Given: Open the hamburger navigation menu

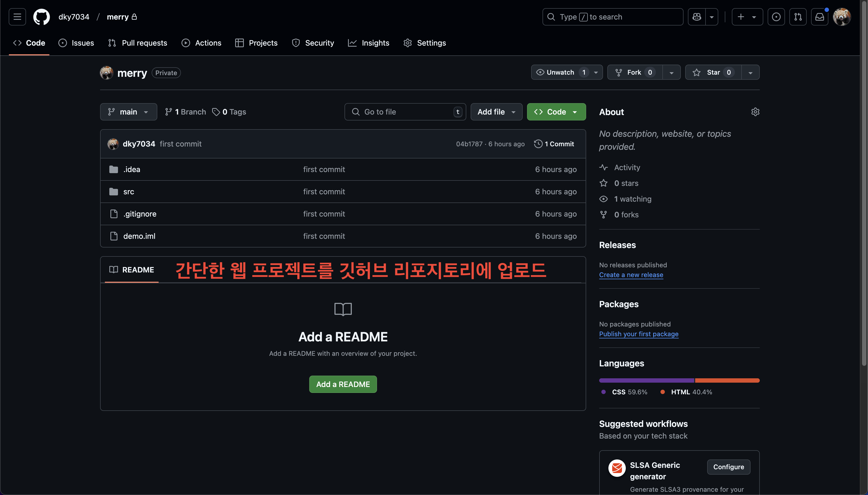Looking at the screenshot, I should [x=17, y=17].
